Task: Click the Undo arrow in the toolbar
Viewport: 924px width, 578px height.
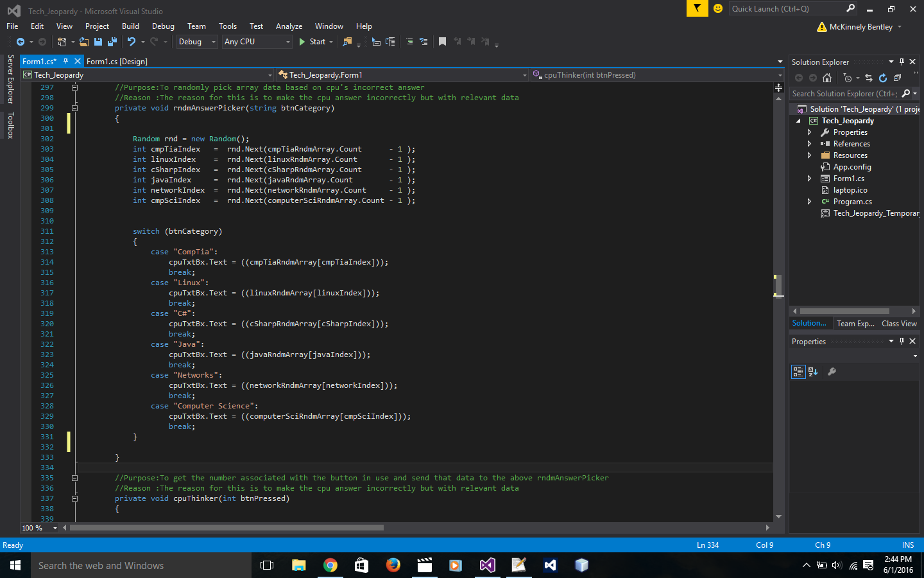Action: click(x=132, y=42)
